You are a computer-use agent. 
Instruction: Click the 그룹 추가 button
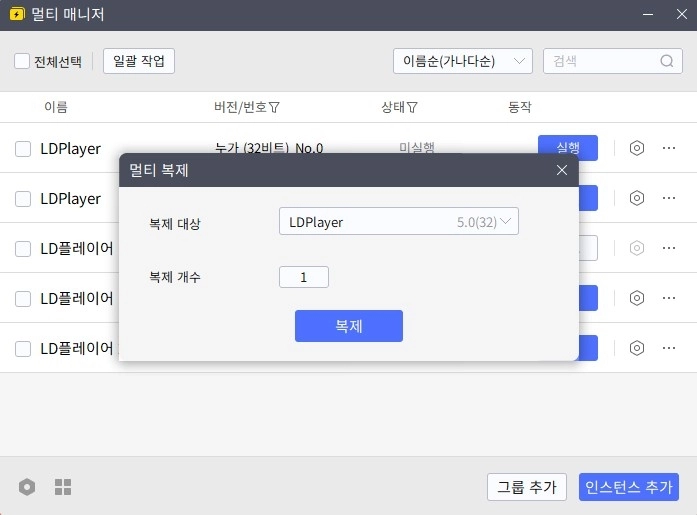[527, 487]
